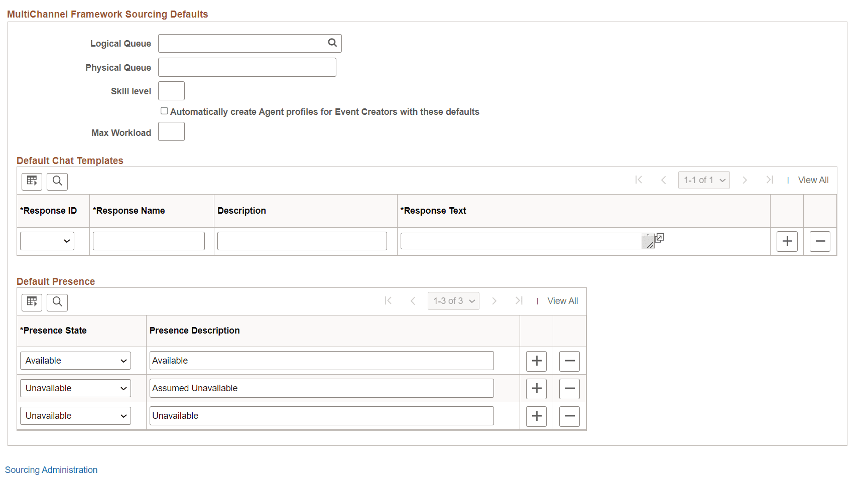
Task: Click View All in Default Presence
Action: [562, 300]
